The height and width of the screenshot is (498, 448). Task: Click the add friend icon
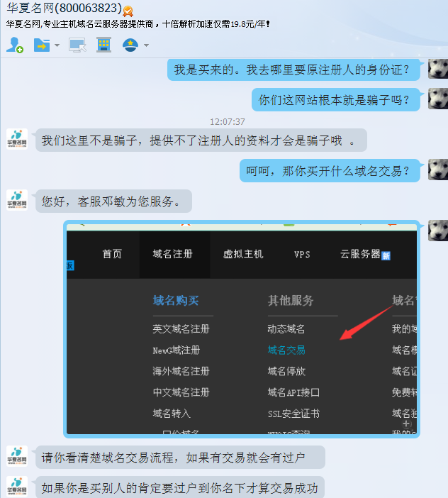click(x=15, y=45)
